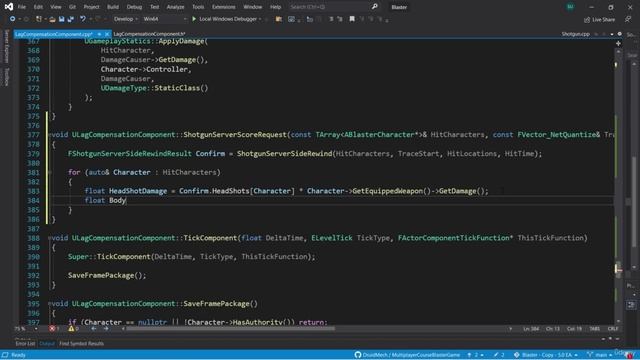Click the Visual Studio logo icon

click(x=9, y=7)
